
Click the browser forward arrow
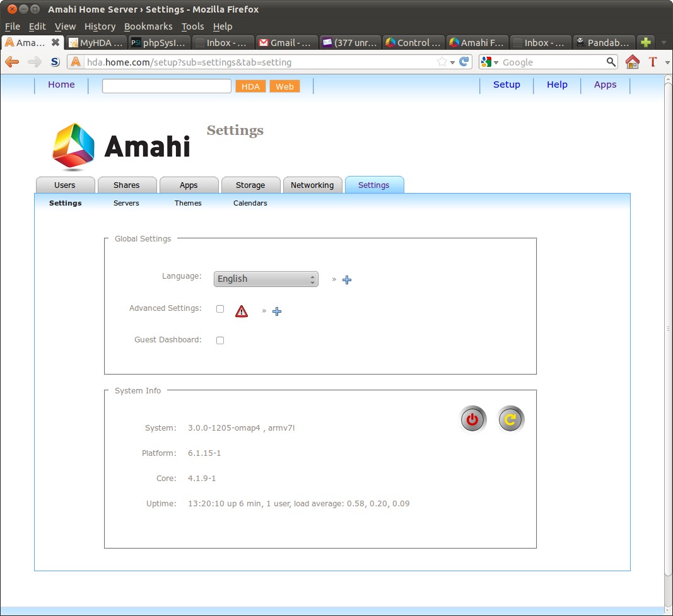(x=34, y=62)
